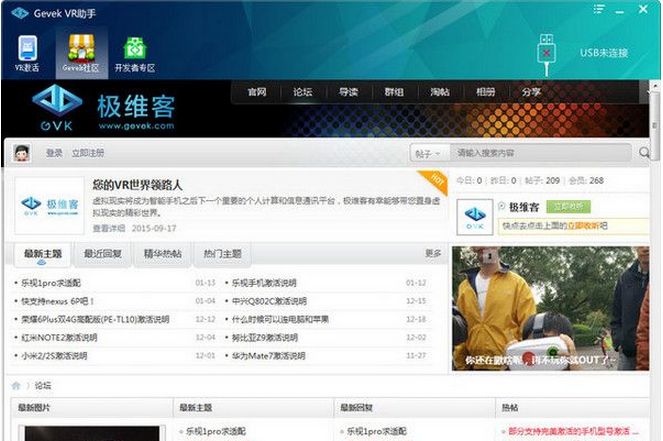Click the vertical scrollbar of the page
663x441 pixels.
[655, 125]
